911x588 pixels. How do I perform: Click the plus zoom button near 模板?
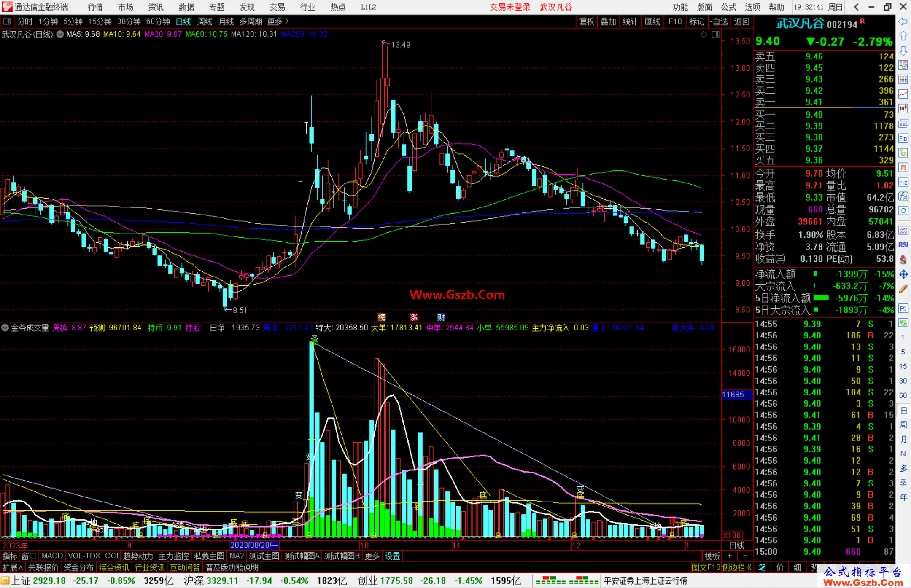730,556
